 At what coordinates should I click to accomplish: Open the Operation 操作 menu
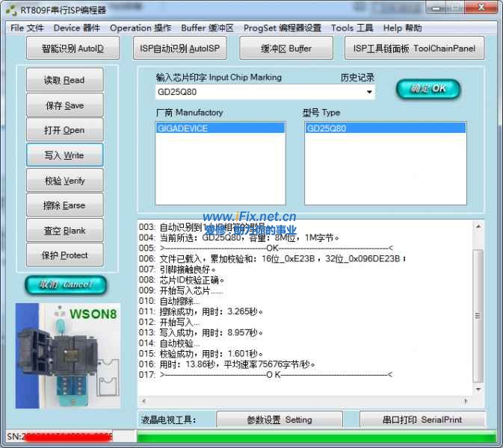click(x=141, y=28)
